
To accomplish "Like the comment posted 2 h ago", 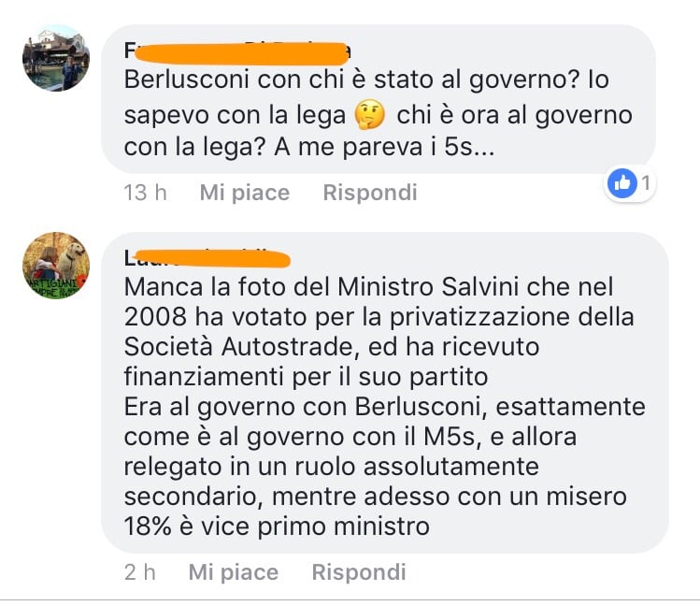I will [x=234, y=572].
